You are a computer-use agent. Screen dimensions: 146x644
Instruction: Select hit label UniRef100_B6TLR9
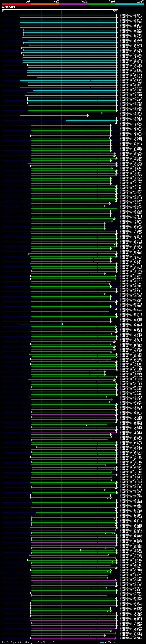(131, 65)
